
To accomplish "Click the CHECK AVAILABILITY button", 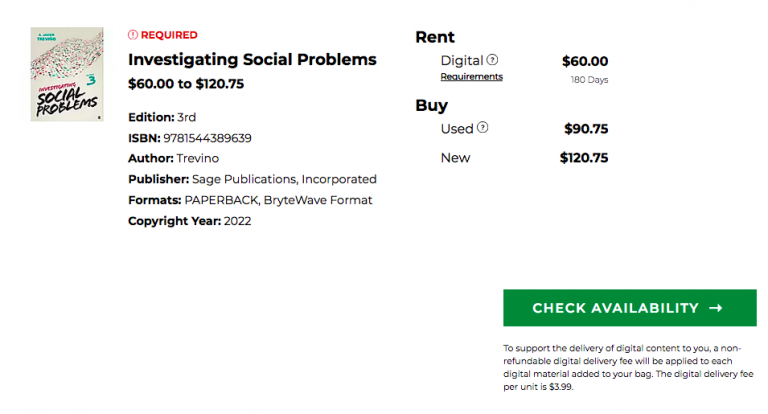I will [x=629, y=308].
